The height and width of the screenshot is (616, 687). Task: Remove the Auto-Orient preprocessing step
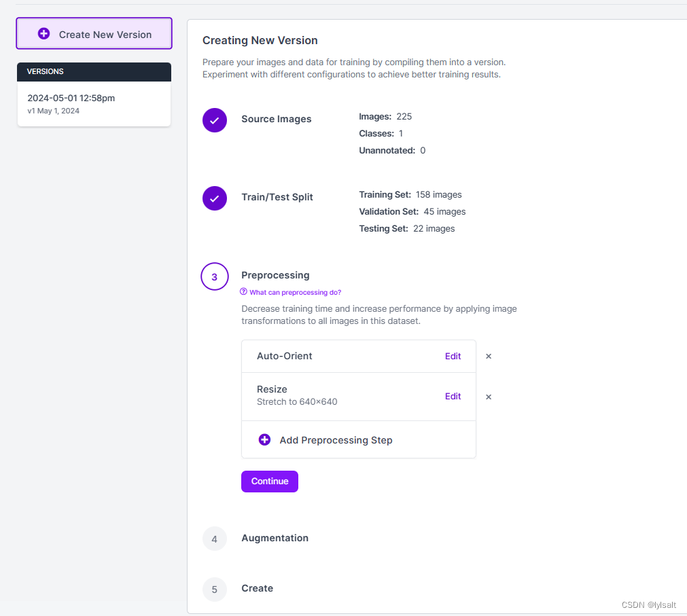(x=489, y=357)
